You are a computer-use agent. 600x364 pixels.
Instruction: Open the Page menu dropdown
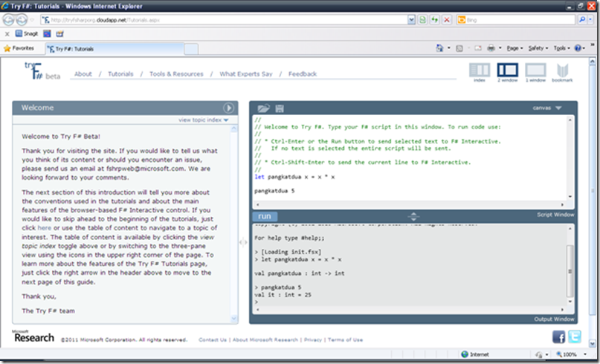514,48
